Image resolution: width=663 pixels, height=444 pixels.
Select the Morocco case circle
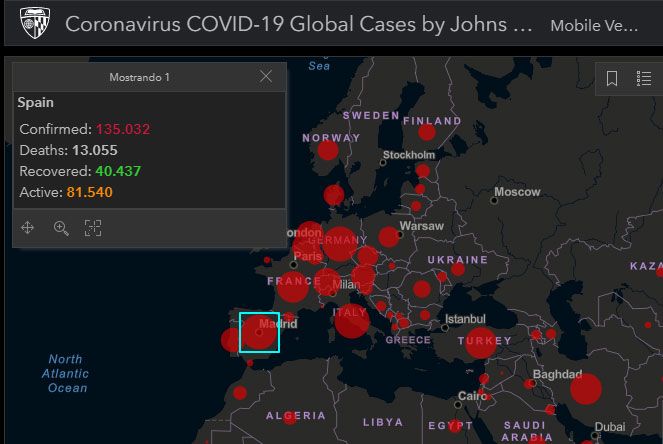click(240, 393)
